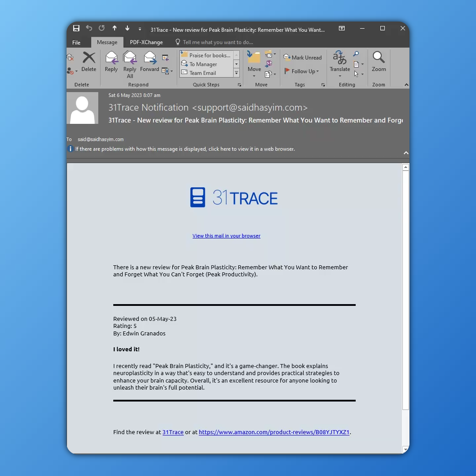Open the Tags dialog launcher

[x=324, y=85]
